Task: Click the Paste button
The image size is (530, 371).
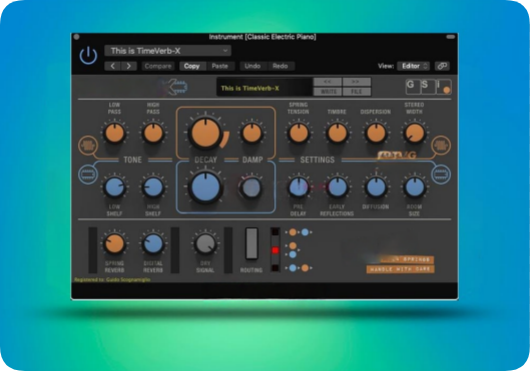Action: pyautogui.click(x=220, y=66)
